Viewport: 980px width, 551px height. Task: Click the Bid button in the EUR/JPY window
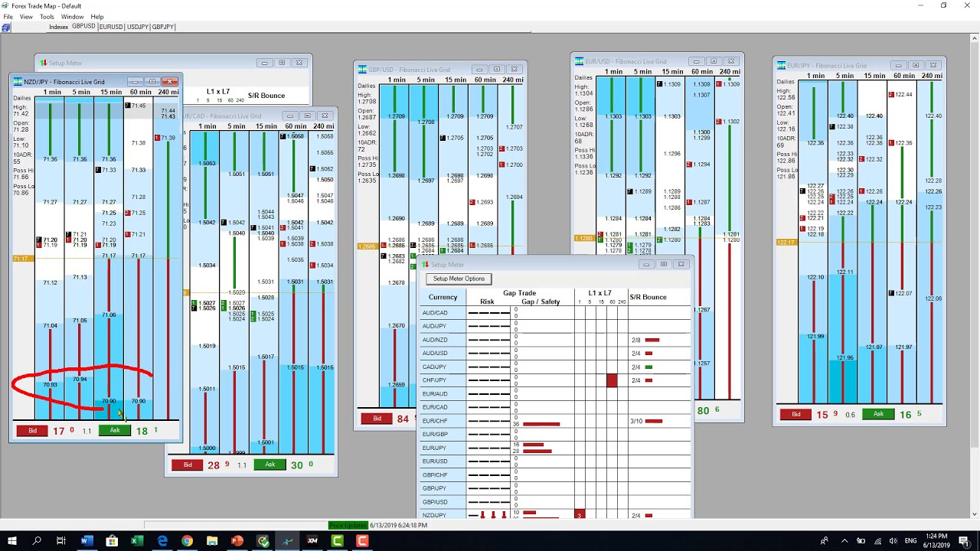click(796, 414)
